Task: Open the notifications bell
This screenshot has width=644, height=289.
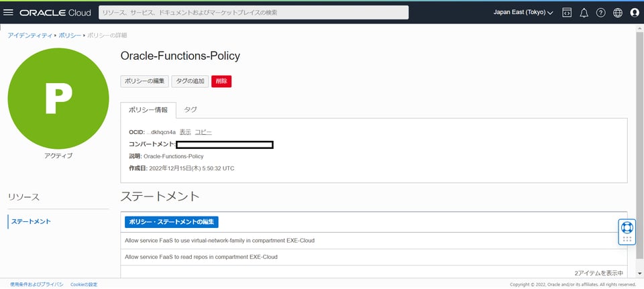Action: pos(584,12)
